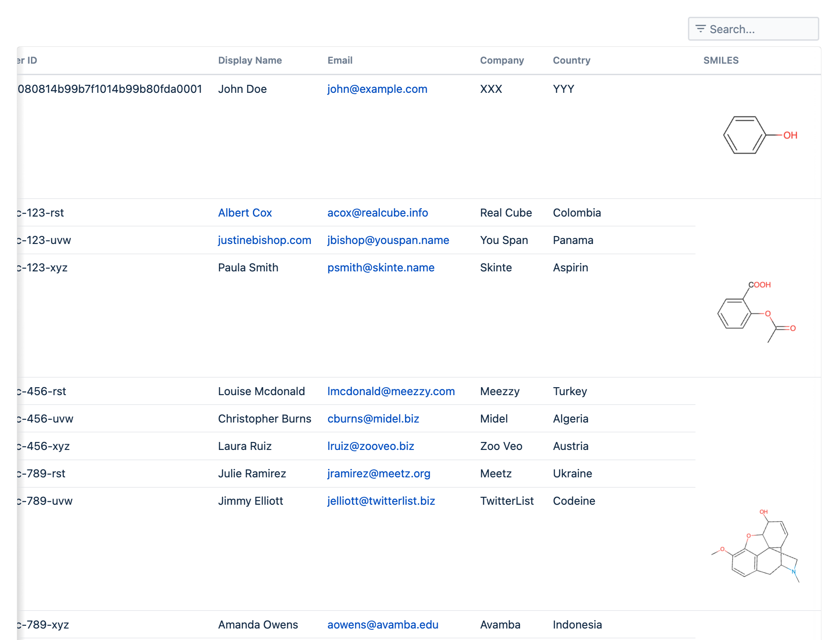
Task: Open the Albert Cox display name link
Action: pos(244,213)
